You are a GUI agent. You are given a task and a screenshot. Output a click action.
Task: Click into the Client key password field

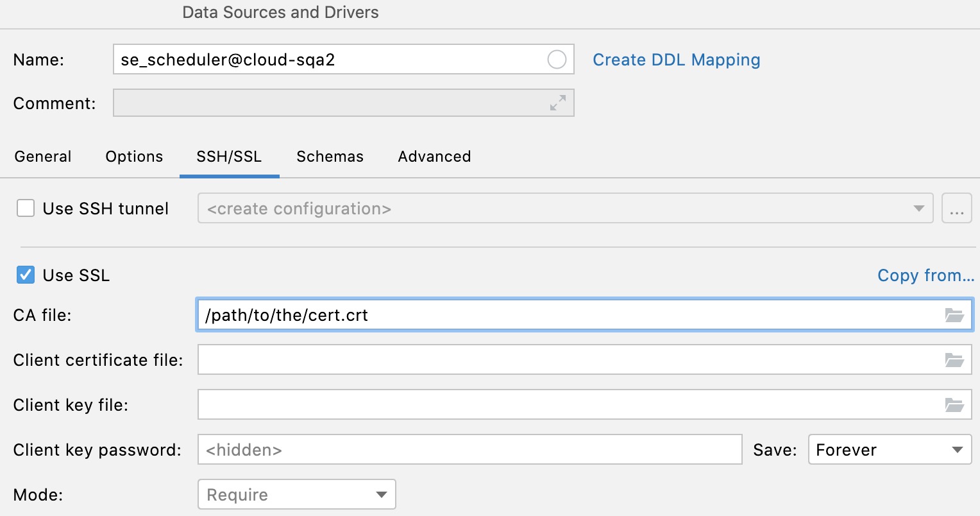pyautogui.click(x=469, y=450)
